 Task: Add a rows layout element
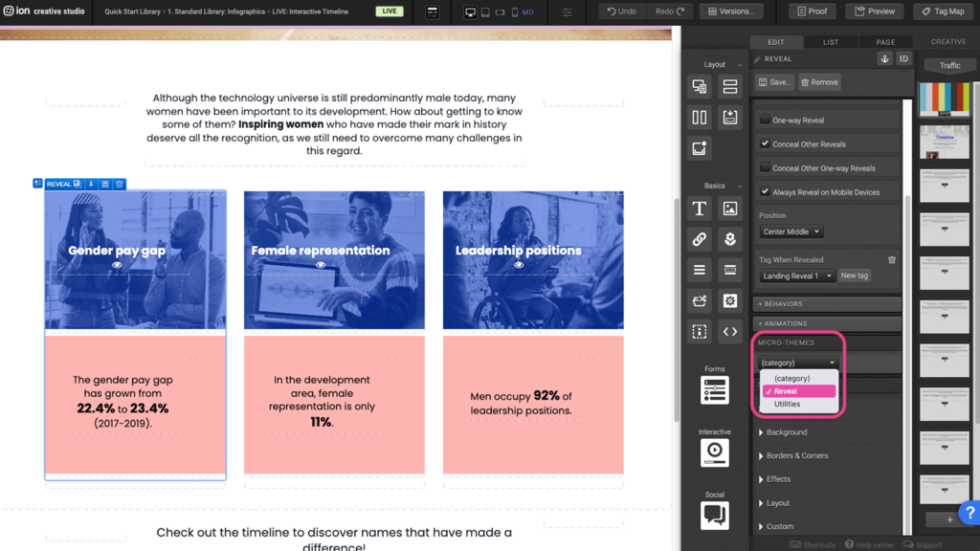coord(730,86)
